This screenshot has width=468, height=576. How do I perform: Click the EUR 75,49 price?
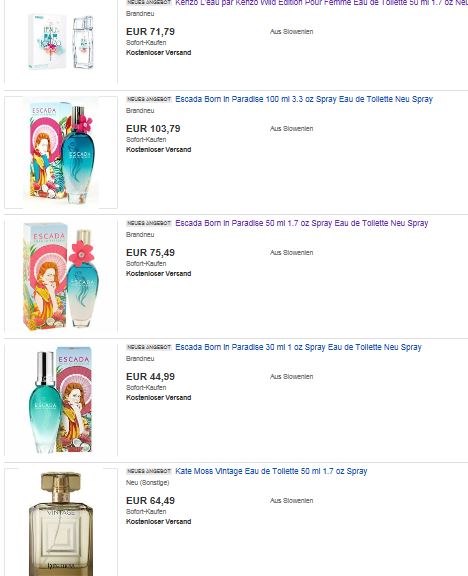[150, 253]
